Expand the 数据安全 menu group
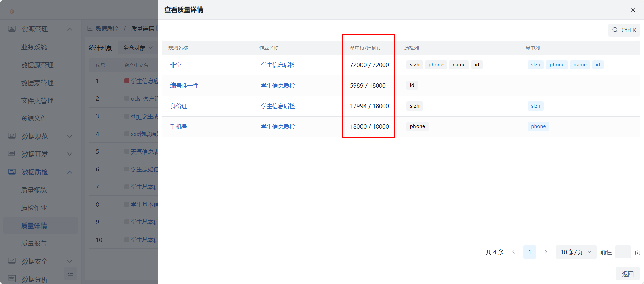The width and height of the screenshot is (644, 284). tap(70, 261)
